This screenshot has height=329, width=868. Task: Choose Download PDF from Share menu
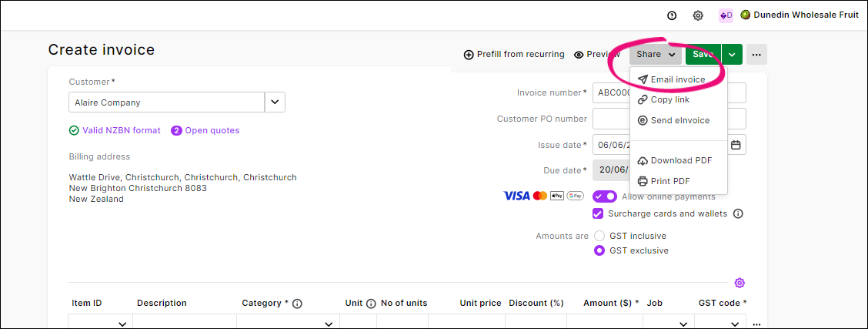coord(678,160)
